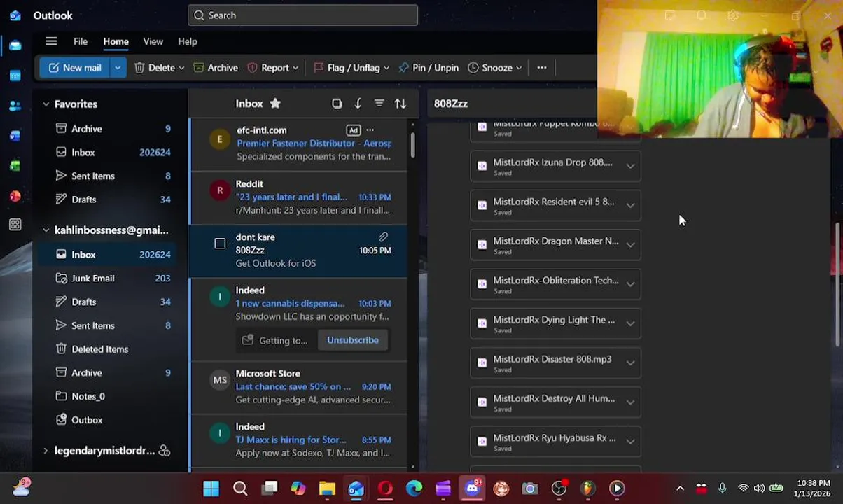Image resolution: width=843 pixels, height=504 pixels.
Task: Open PowerPoint from the app rail
Action: tap(15, 196)
